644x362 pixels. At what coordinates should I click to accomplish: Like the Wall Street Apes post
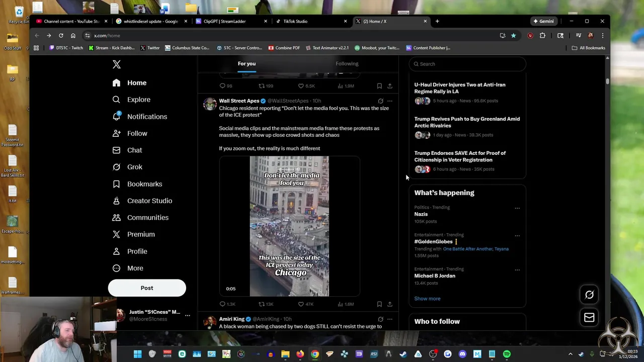pos(305,304)
